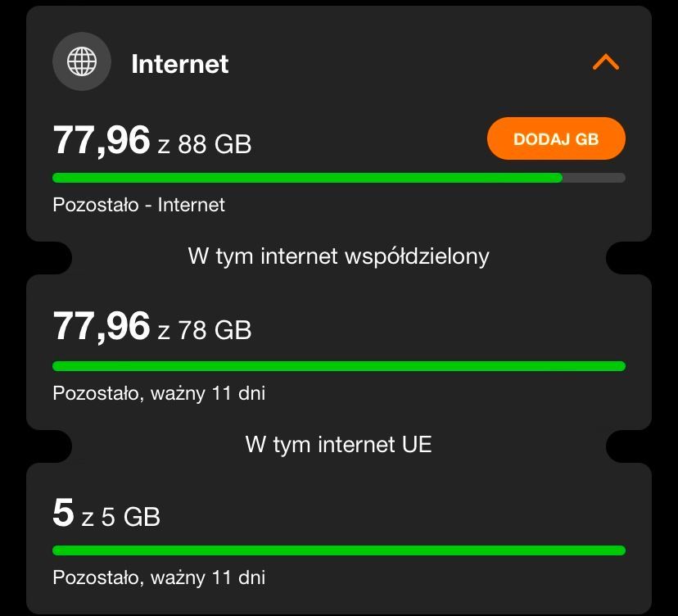Tap the shared internet 'ważny 11 dni' validity label

(x=208, y=393)
